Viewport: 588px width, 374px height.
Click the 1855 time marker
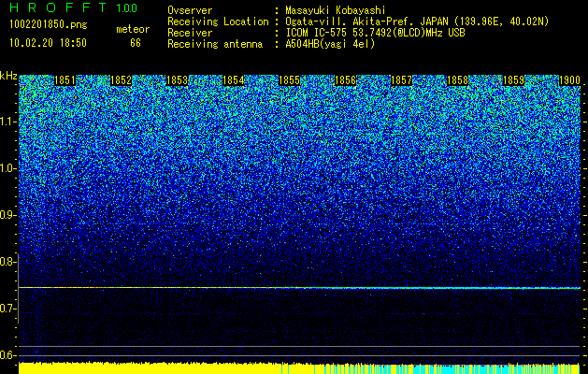(x=289, y=80)
